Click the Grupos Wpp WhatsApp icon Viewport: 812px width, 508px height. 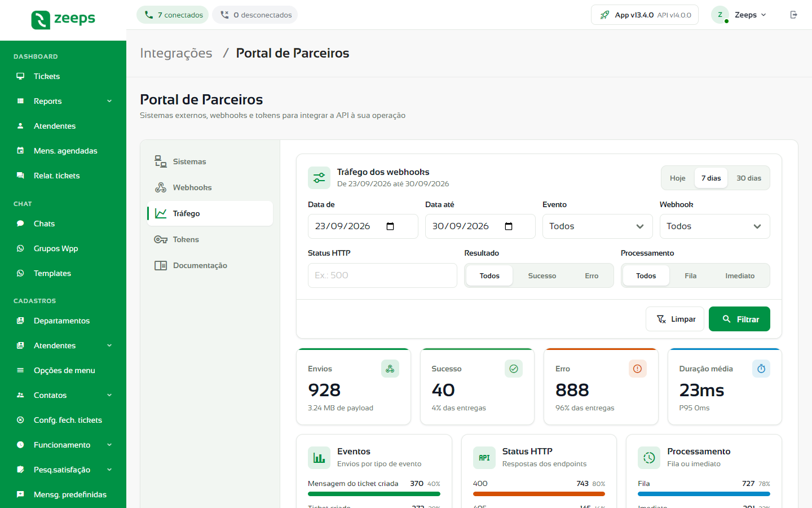[x=20, y=248]
